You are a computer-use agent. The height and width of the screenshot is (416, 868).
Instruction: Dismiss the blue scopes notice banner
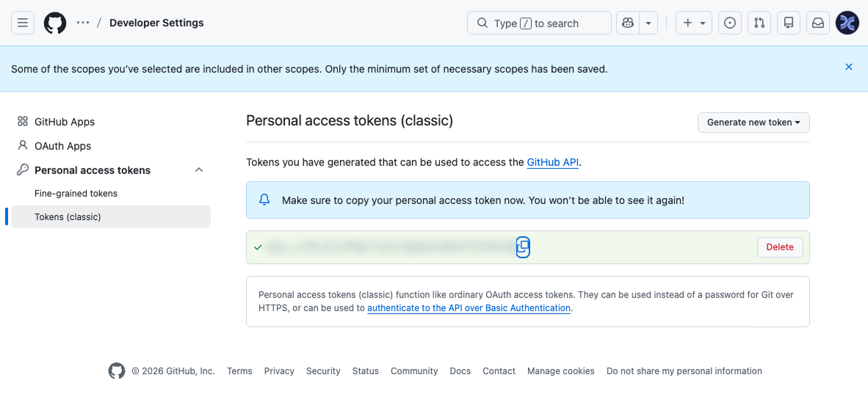(x=849, y=67)
